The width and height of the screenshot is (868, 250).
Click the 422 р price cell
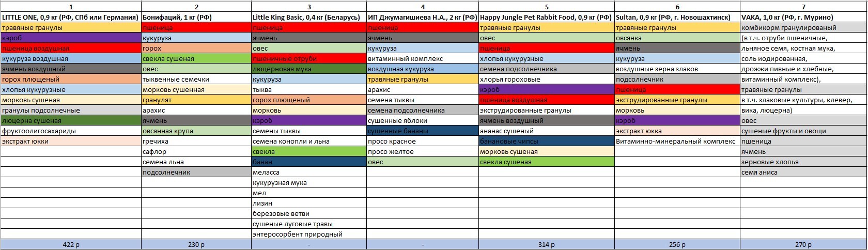click(x=71, y=245)
